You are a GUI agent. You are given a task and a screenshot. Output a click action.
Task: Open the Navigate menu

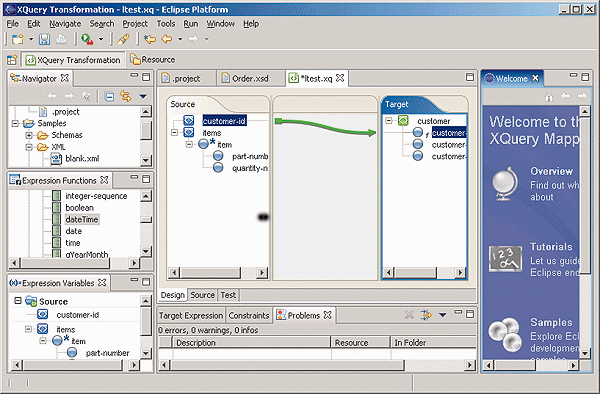pos(65,24)
